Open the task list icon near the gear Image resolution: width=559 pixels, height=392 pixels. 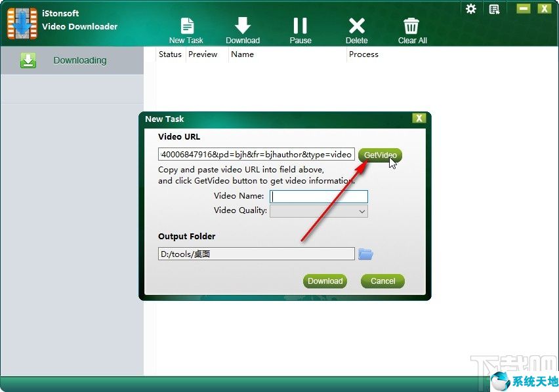click(494, 9)
